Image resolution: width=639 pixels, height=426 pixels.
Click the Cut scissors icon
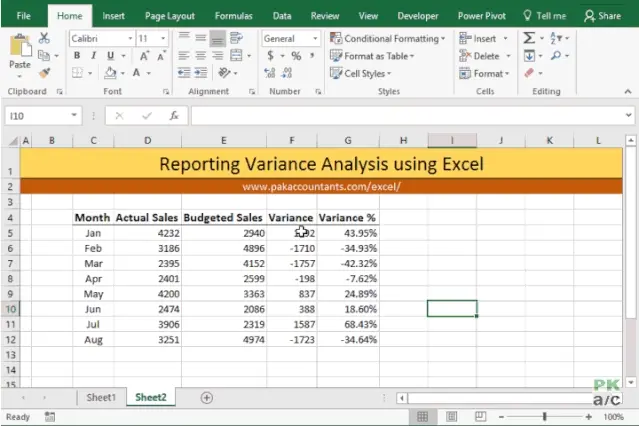coord(44,38)
